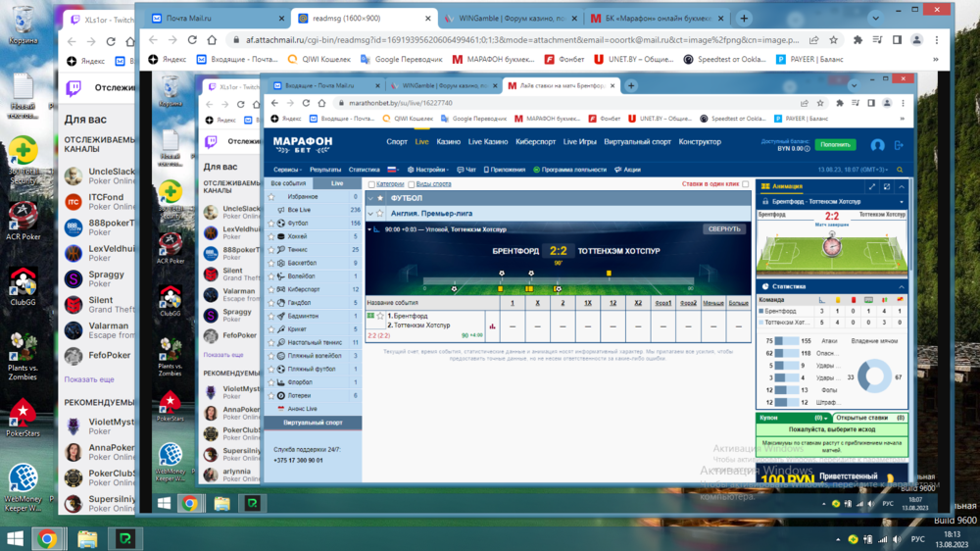980x551 pixels.
Task: Click the СВЕРНУТЬ button
Action: point(723,229)
